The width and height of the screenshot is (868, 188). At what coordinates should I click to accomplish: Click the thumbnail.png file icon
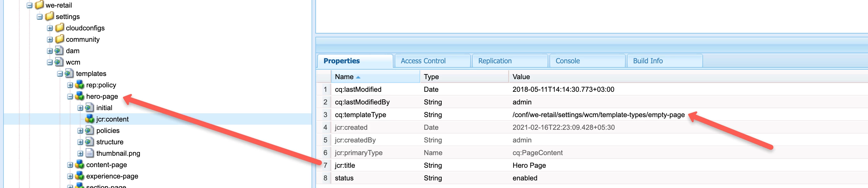(x=90, y=153)
